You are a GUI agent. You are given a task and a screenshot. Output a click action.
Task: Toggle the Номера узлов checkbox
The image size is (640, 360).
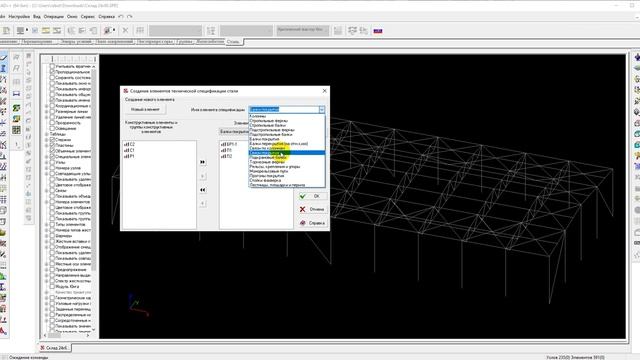(52, 168)
